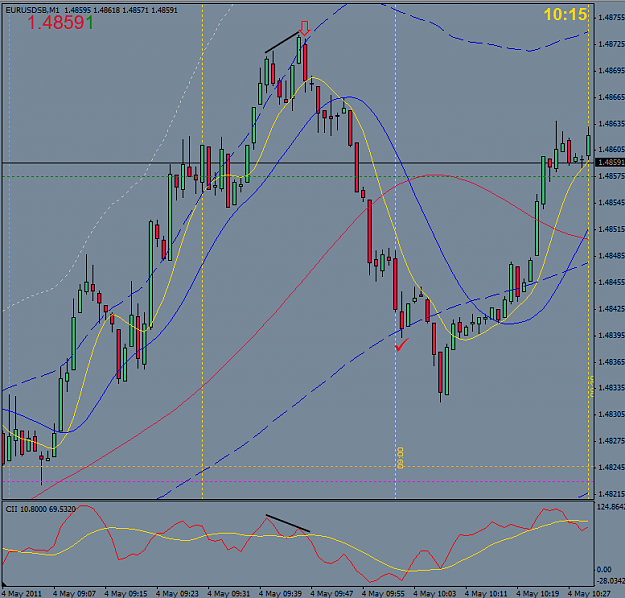
Task: Click the 4 May 09:39 time label
Action: click(280, 593)
